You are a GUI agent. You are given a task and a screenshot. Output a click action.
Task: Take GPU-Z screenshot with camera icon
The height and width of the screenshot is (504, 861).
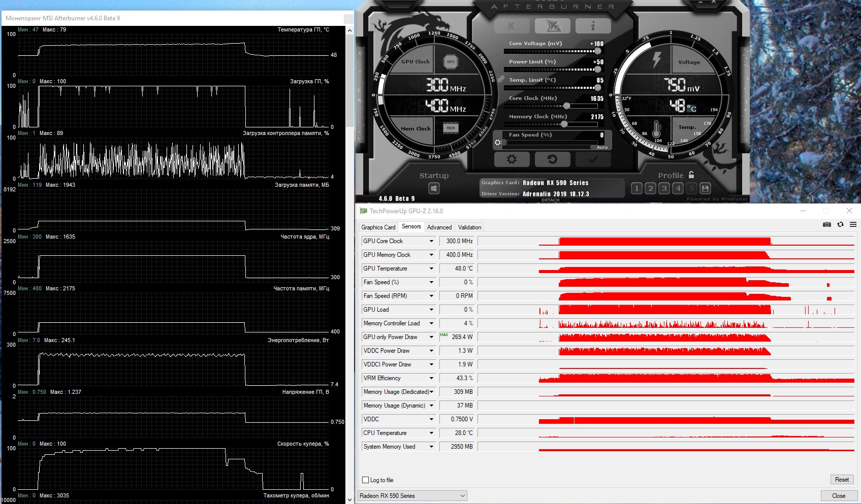(827, 224)
